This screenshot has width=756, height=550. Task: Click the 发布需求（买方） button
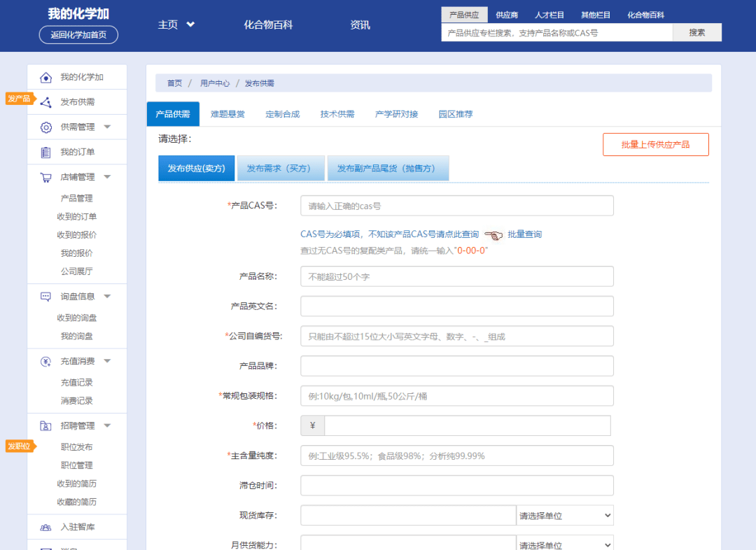(x=281, y=168)
